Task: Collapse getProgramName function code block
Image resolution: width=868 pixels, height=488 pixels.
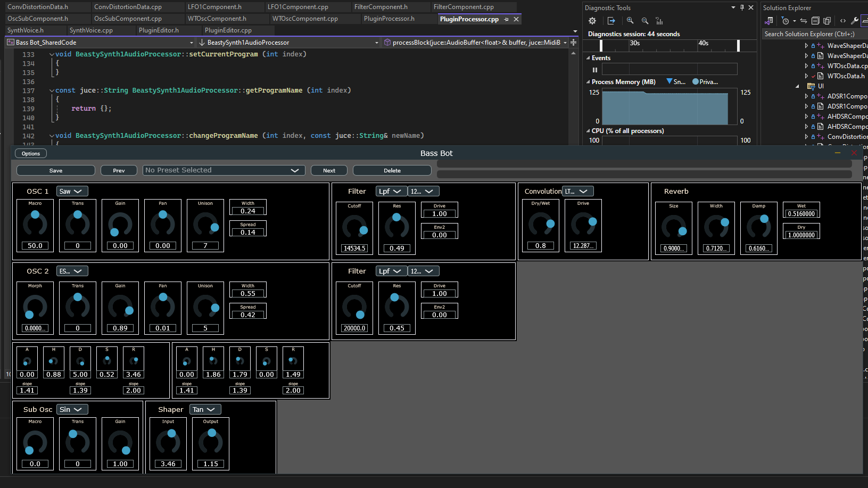Action: [52, 90]
